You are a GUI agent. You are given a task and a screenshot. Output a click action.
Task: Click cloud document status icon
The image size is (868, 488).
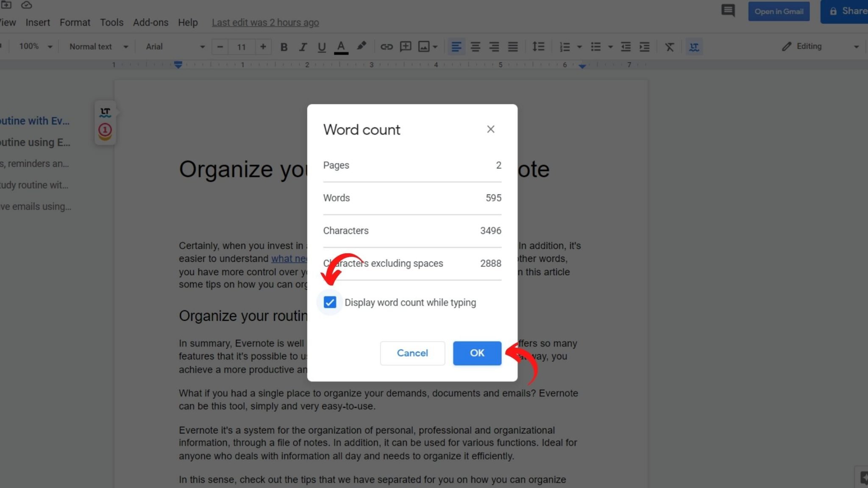point(27,5)
